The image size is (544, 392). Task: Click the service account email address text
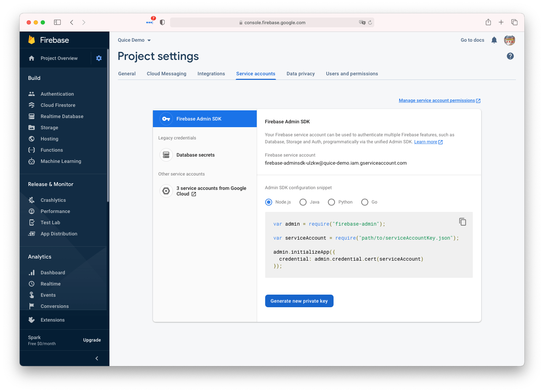click(x=336, y=163)
